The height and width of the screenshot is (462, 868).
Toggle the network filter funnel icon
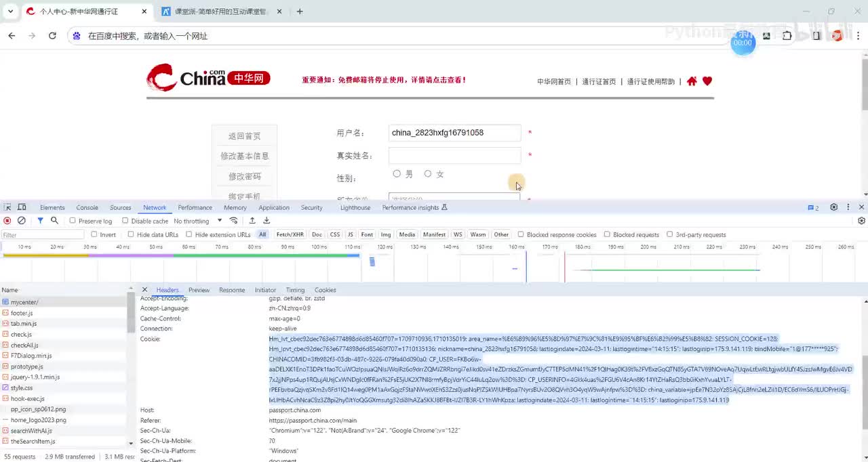40,221
